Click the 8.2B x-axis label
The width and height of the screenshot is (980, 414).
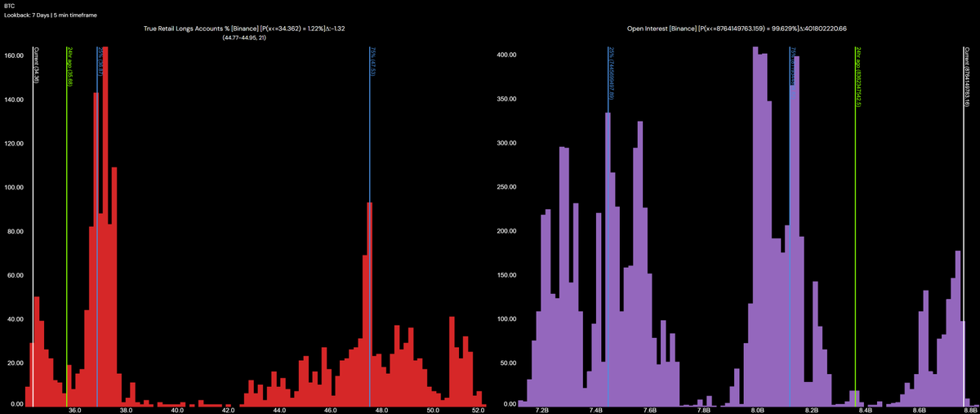tap(812, 411)
